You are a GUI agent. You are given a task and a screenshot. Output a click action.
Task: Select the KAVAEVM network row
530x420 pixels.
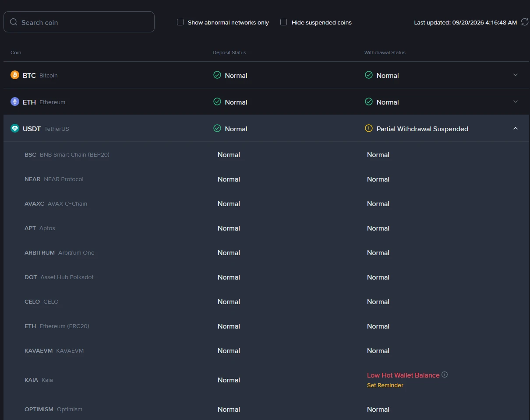pyautogui.click(x=266, y=350)
